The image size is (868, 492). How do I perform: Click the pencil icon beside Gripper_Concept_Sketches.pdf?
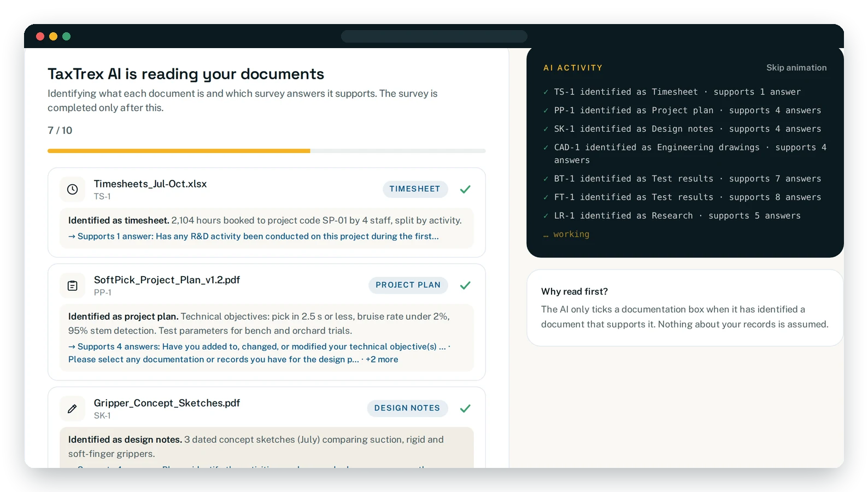click(x=72, y=408)
